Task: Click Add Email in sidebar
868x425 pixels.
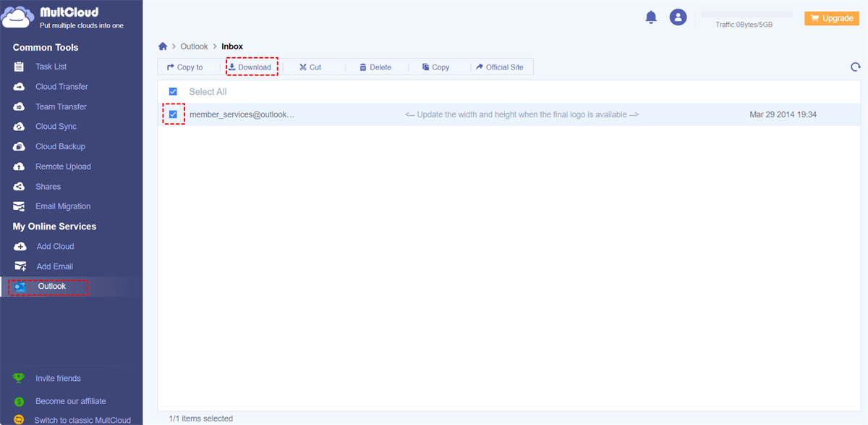Action: pos(54,266)
